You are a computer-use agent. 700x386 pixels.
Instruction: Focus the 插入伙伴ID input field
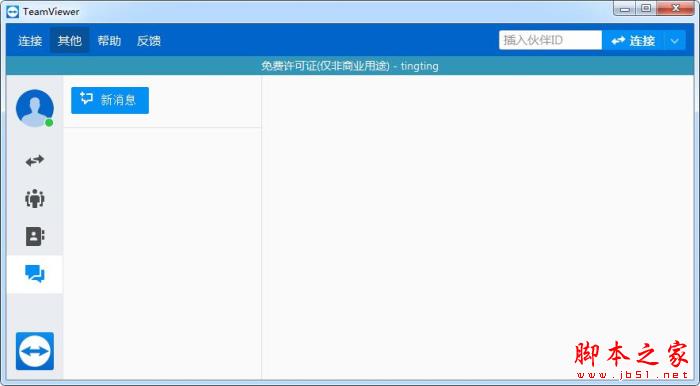click(x=550, y=40)
